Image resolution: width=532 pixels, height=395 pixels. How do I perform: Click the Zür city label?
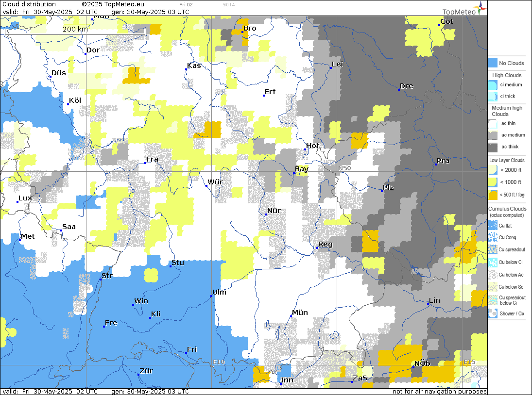(x=146, y=371)
